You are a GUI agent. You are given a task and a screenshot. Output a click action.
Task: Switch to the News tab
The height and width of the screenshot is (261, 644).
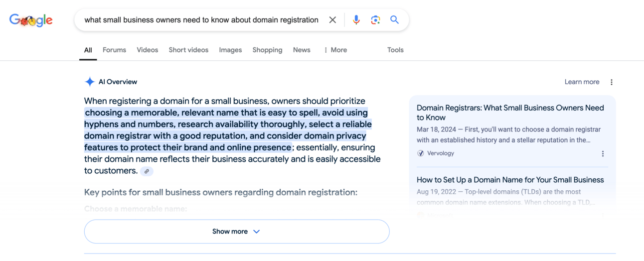(x=302, y=50)
